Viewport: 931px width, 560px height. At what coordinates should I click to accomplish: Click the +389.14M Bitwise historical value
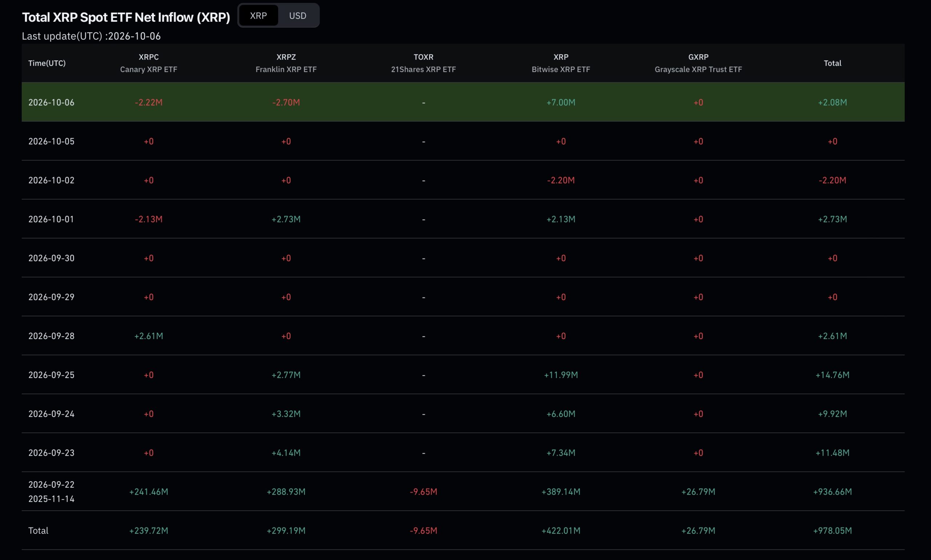(x=561, y=492)
